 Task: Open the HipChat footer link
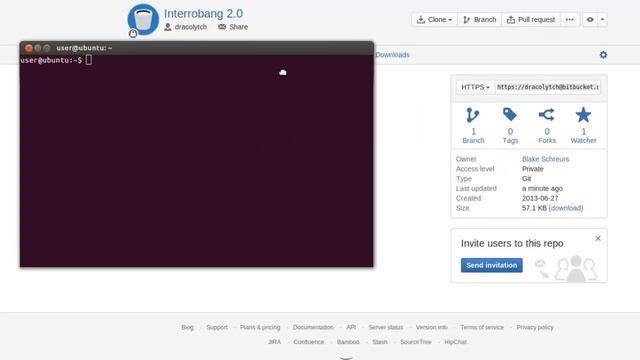click(455, 342)
